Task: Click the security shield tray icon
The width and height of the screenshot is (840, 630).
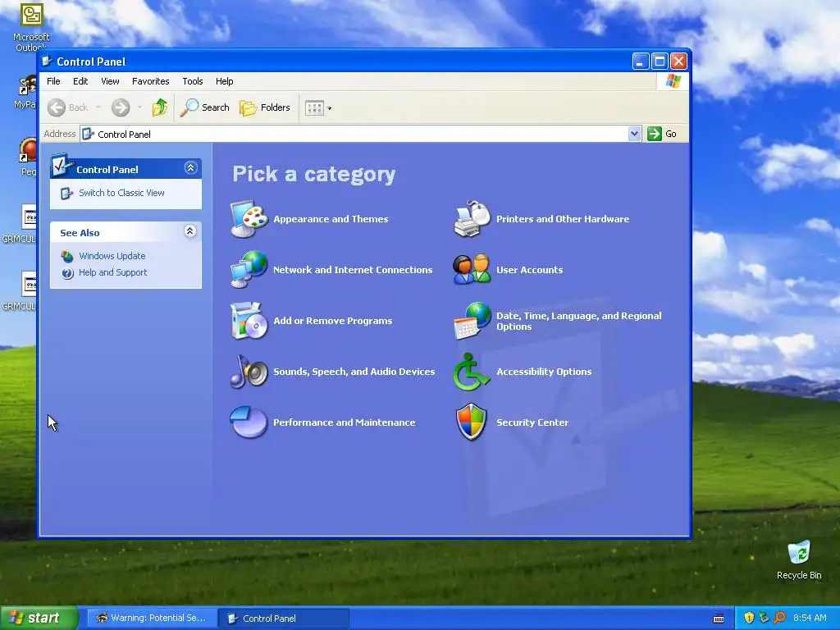Action: (749, 619)
